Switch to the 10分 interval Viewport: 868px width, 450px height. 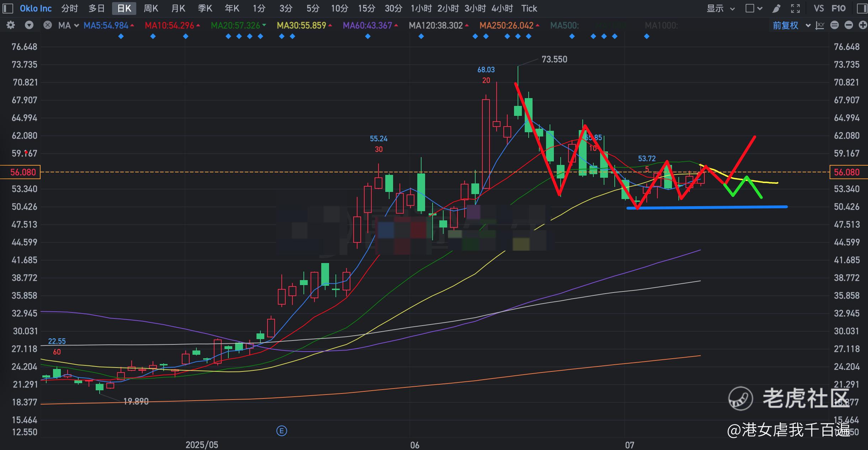pos(339,8)
